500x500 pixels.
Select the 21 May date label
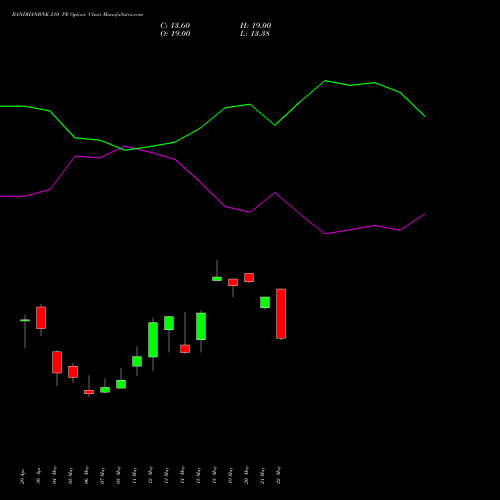click(x=262, y=475)
